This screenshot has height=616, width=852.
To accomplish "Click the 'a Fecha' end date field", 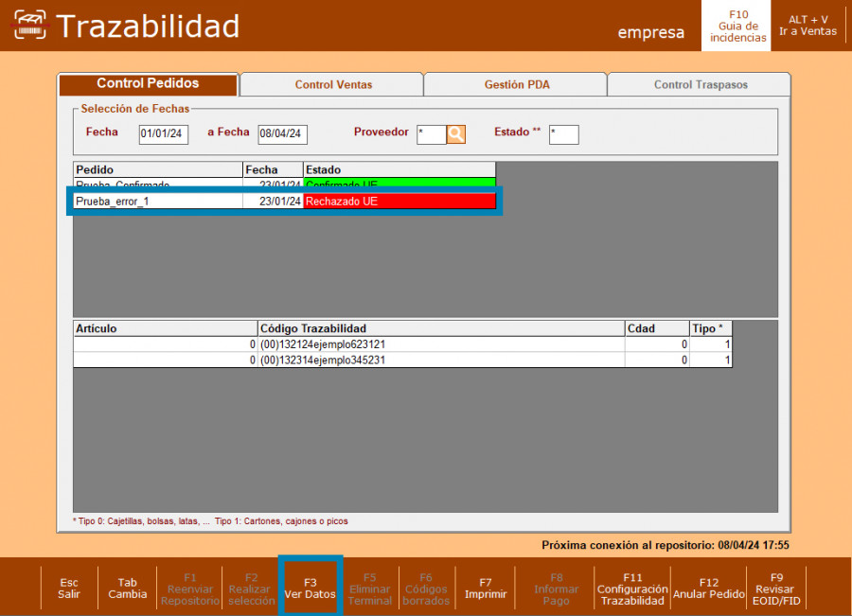I will [x=282, y=134].
